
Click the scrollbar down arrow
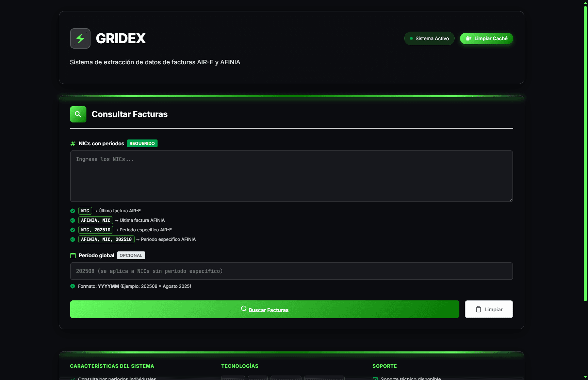585,377
